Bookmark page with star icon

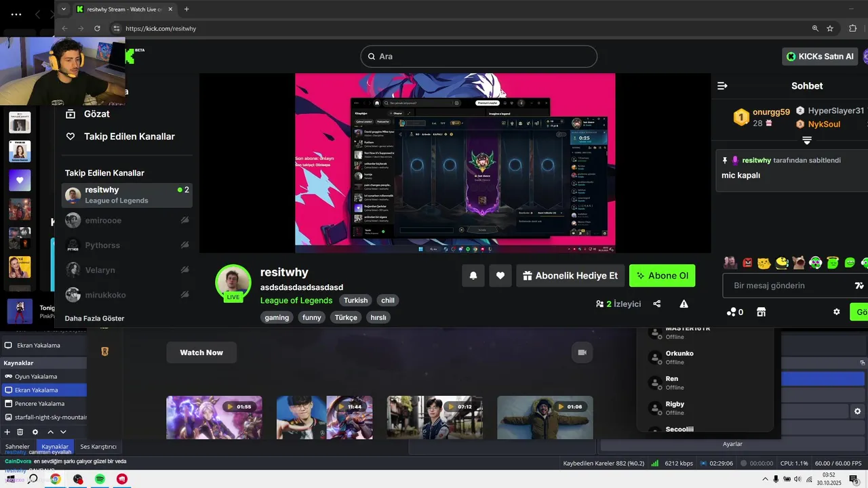830,28
